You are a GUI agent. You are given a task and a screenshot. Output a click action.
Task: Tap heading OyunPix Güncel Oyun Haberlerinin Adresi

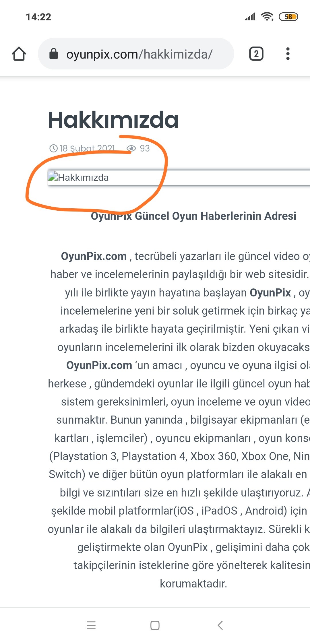point(193,216)
